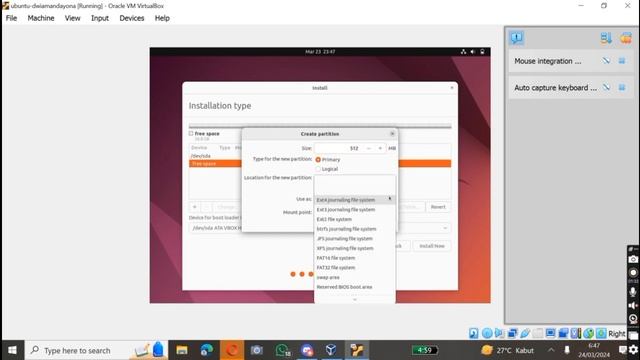Open the Devices menu

click(131, 18)
